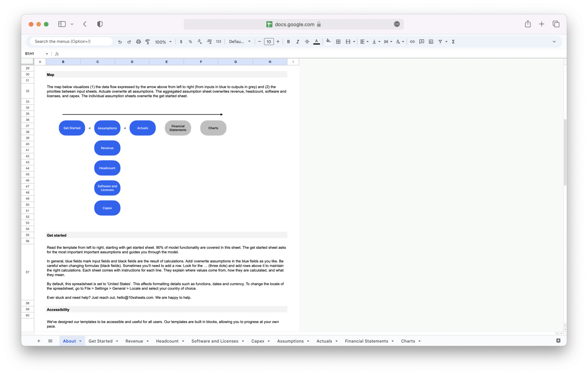The height and width of the screenshot is (374, 588).
Task: Insert a link using the toolbar icon
Action: [x=412, y=41]
